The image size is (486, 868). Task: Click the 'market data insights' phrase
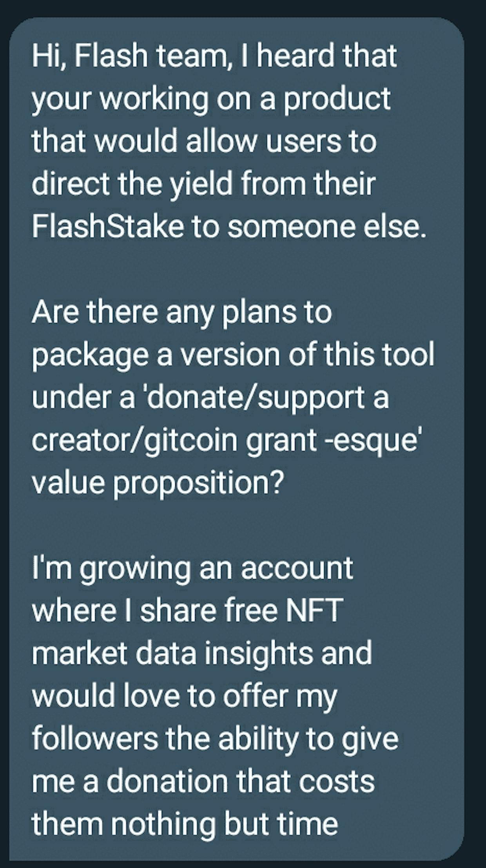click(x=173, y=653)
